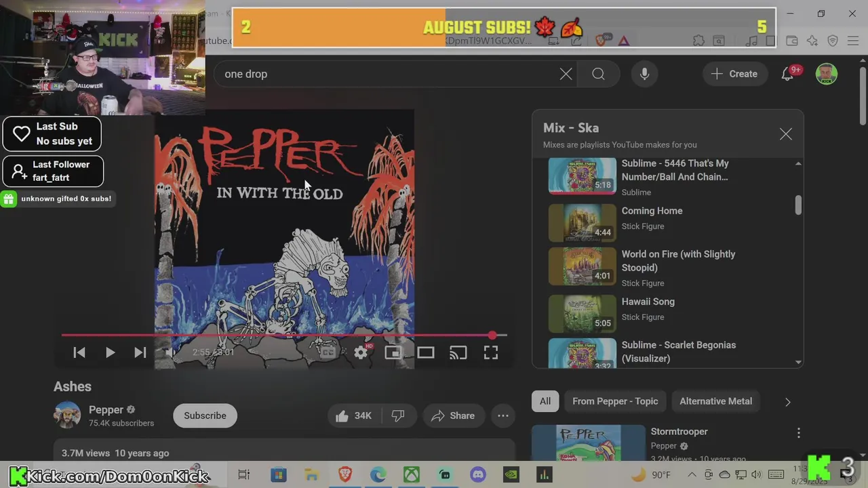The width and height of the screenshot is (868, 488).
Task: Open Brave Leo AI sparkle icon
Action: point(812,41)
